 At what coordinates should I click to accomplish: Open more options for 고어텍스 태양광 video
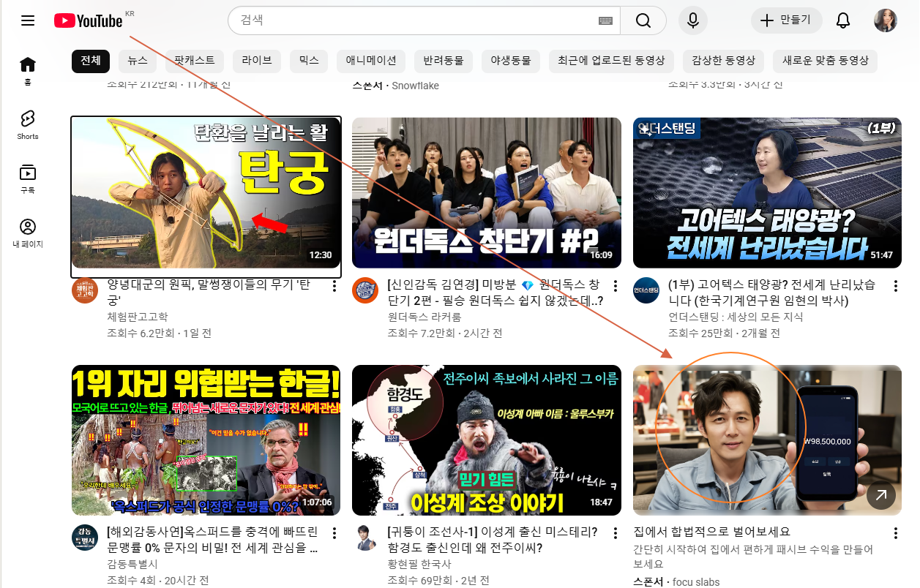click(x=896, y=286)
